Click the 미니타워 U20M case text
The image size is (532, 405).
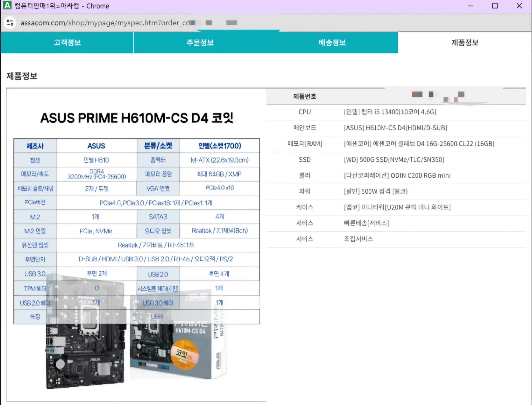coord(397,207)
